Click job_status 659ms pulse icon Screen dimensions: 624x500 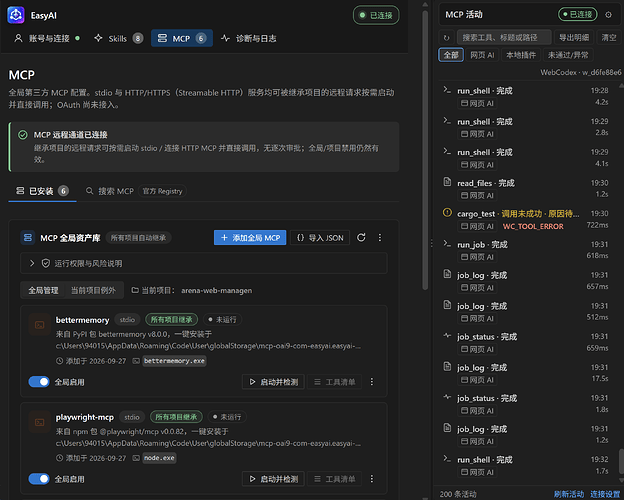coord(447,336)
